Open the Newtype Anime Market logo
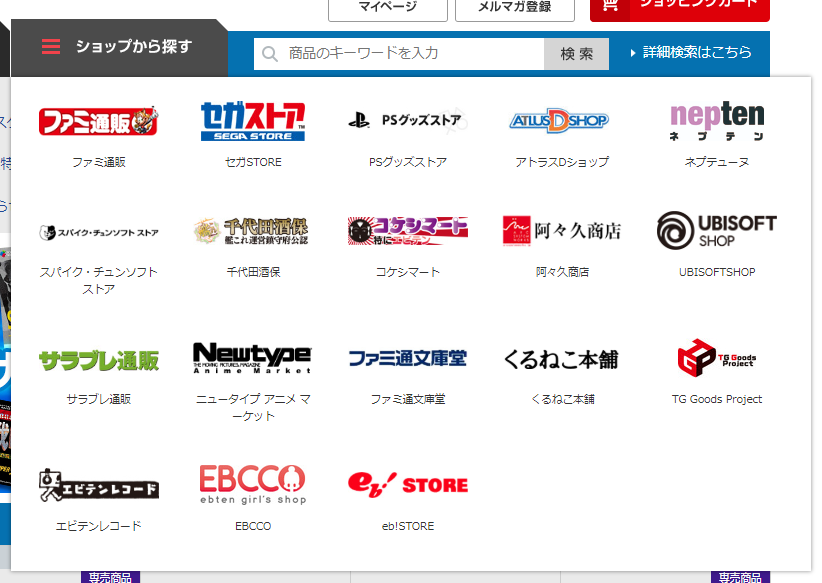822x583 pixels. click(252, 358)
